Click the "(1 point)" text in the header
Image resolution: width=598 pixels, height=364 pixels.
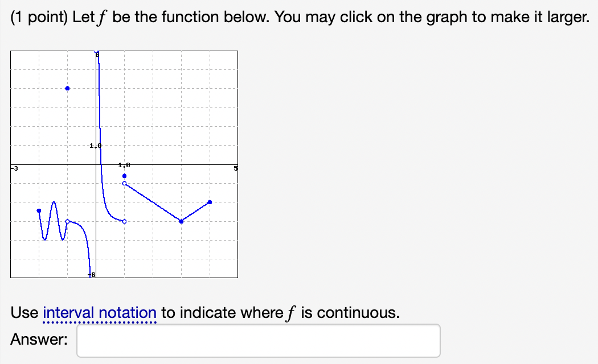[39, 18]
